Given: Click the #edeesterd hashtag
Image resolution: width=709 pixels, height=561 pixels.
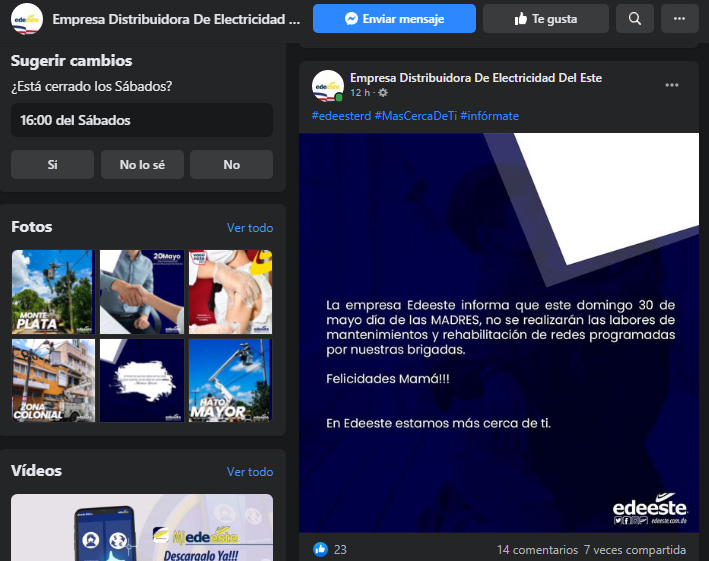Looking at the screenshot, I should point(341,116).
